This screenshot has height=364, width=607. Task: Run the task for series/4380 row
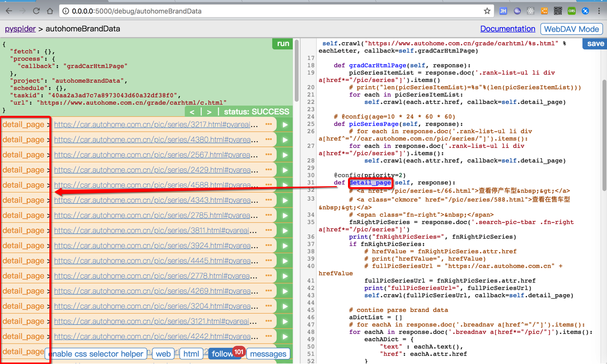(x=285, y=140)
